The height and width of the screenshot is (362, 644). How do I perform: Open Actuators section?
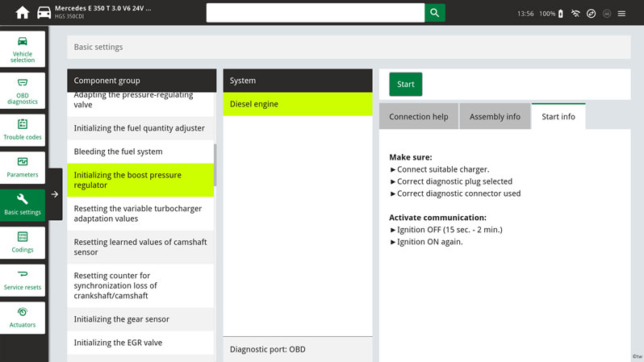(23, 317)
